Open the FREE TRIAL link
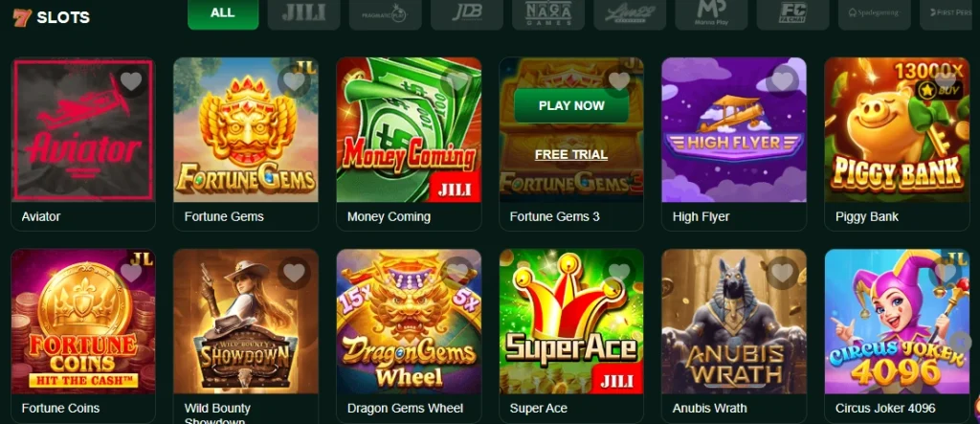 tap(571, 154)
